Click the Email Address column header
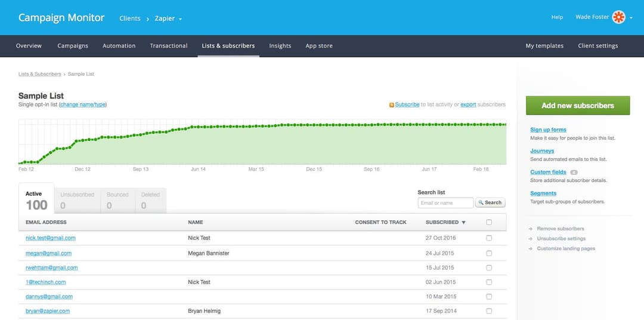Screen dimensions: 644x320 pos(46,223)
